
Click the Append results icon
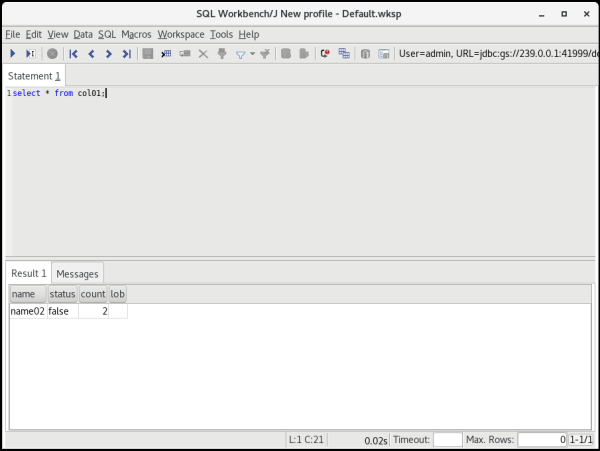pos(344,54)
